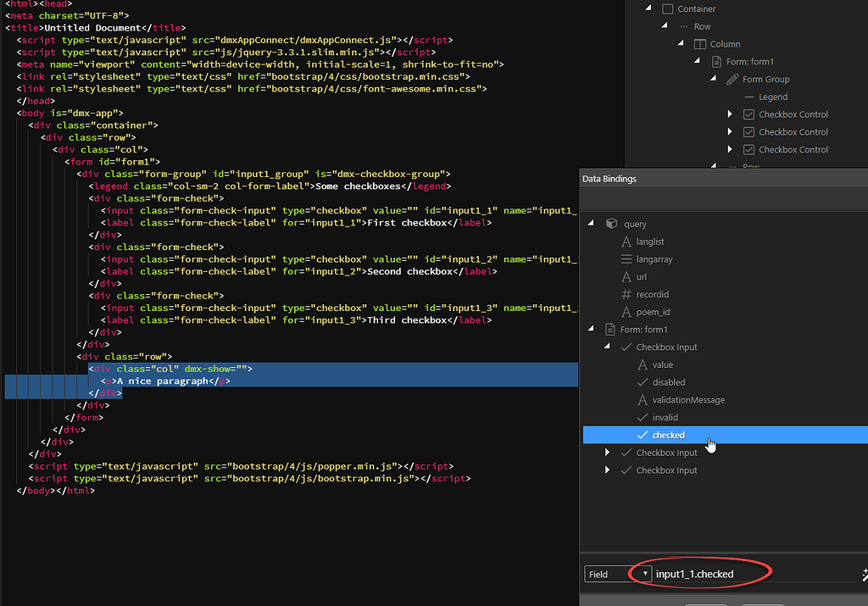Select Legend in the DOM tree
868x606 pixels.
point(773,97)
